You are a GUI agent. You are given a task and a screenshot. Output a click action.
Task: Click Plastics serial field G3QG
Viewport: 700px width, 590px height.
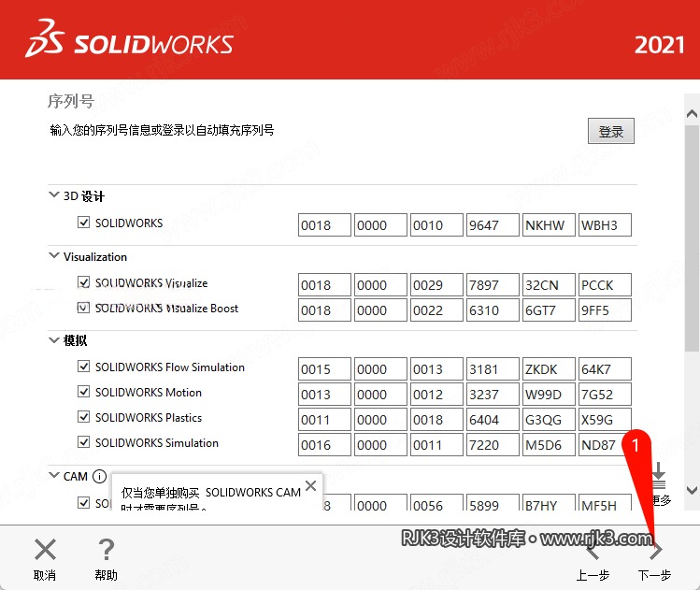(549, 420)
